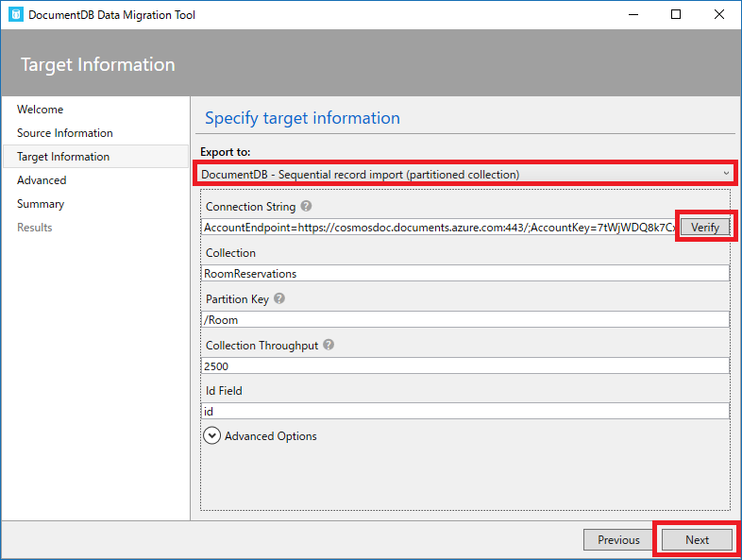Jump to the Summary step
Screen dimensions: 742x560
point(41,204)
